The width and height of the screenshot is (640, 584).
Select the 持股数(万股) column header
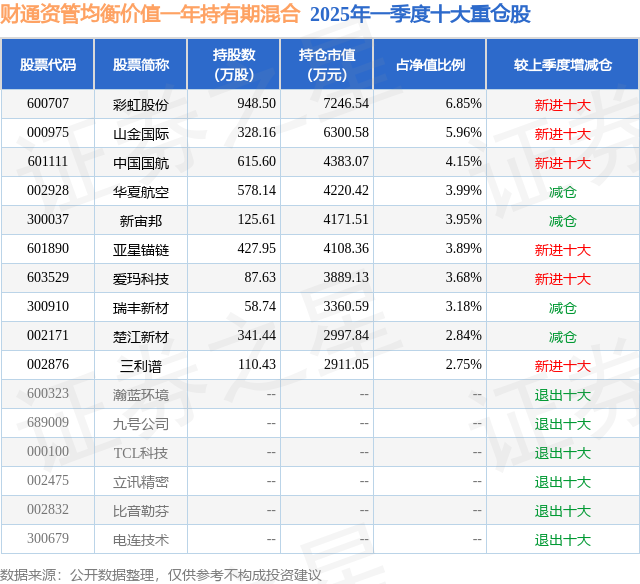coord(233,64)
